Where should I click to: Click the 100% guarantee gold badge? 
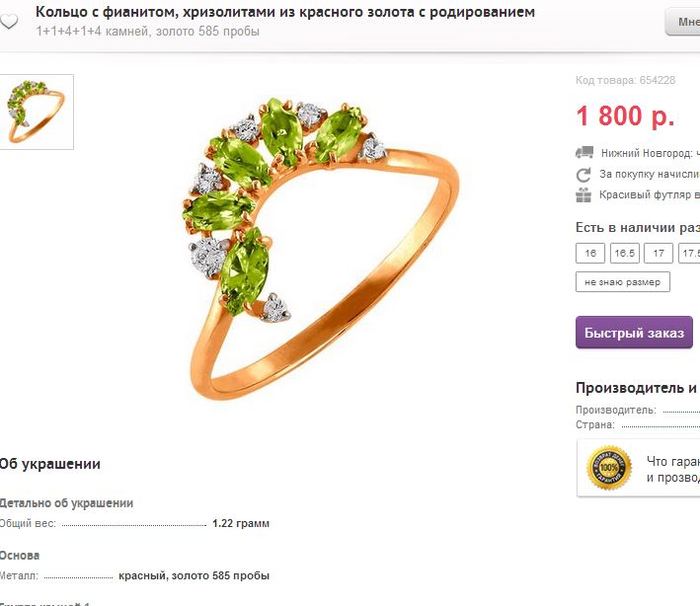pos(608,467)
